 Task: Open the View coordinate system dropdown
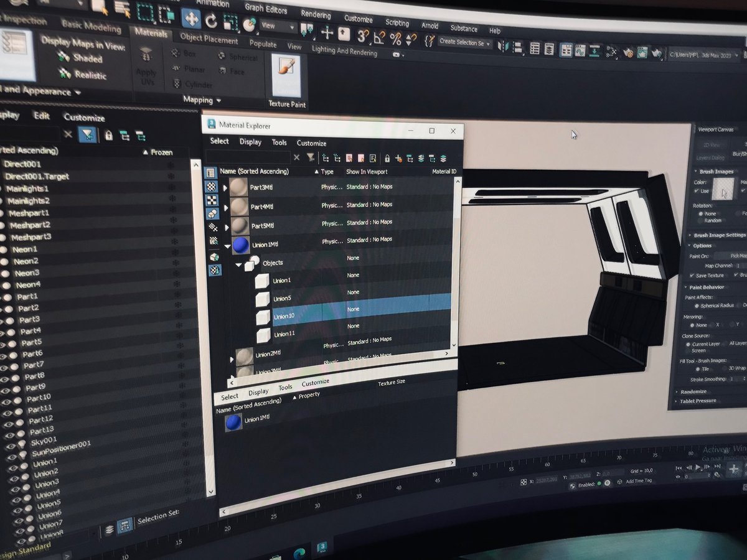point(279,26)
